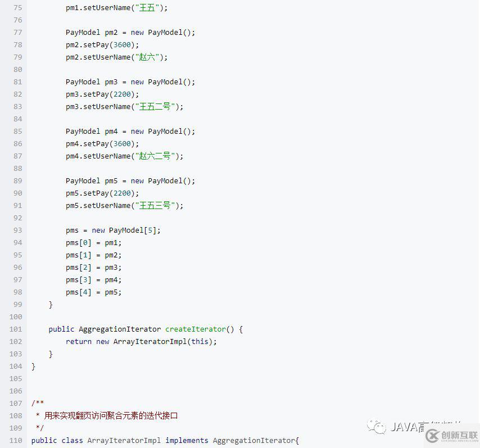Image resolution: width=480 pixels, height=448 pixels.
Task: Click pms[3] = pm4; assignment
Action: point(93,280)
